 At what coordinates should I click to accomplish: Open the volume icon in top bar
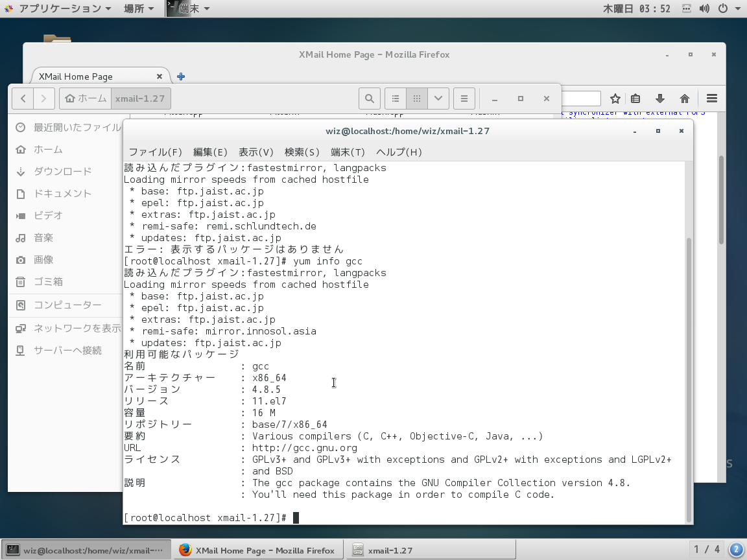point(705,8)
